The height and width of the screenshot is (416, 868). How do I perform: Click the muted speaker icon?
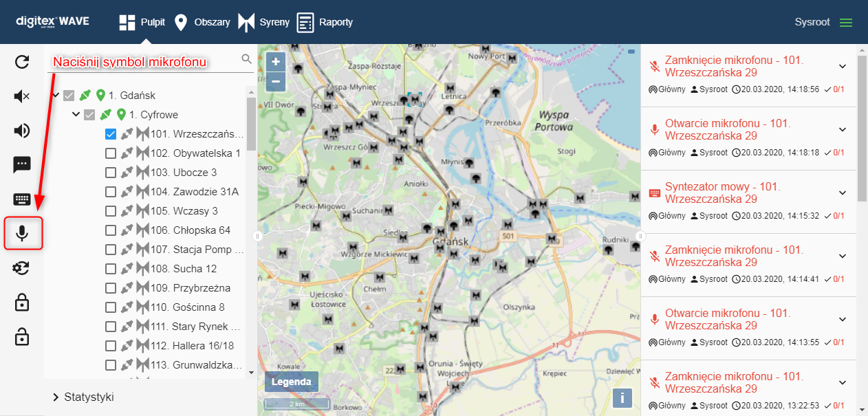(22, 96)
